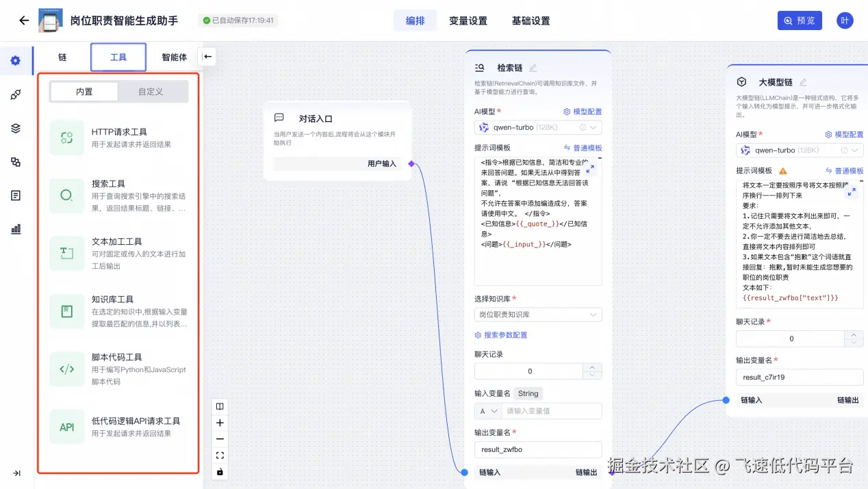Image resolution: width=868 pixels, height=489 pixels.
Task: Zoom in on the workflow canvas
Action: [x=219, y=423]
